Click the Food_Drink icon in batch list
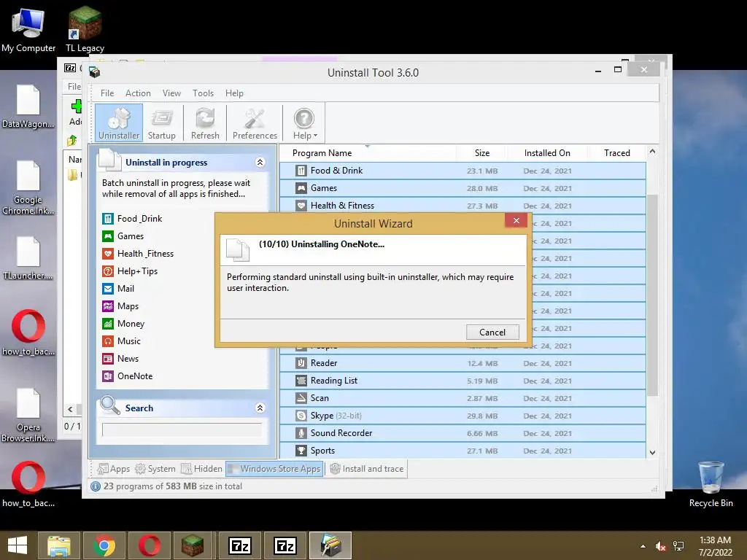Viewport: 747px width, 560px height. coord(108,219)
